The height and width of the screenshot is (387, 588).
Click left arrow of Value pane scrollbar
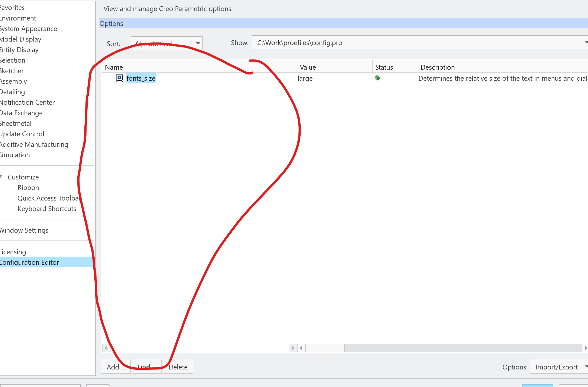301,348
